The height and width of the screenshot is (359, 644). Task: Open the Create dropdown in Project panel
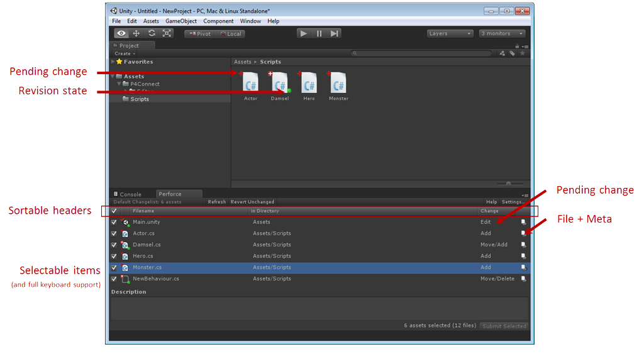point(125,53)
